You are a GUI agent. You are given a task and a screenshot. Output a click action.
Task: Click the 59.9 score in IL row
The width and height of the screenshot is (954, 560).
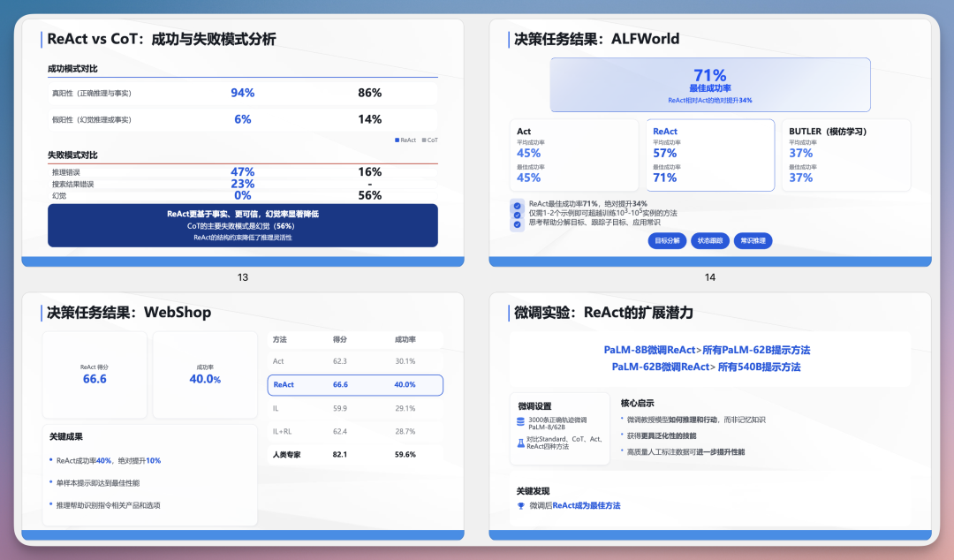click(x=340, y=408)
